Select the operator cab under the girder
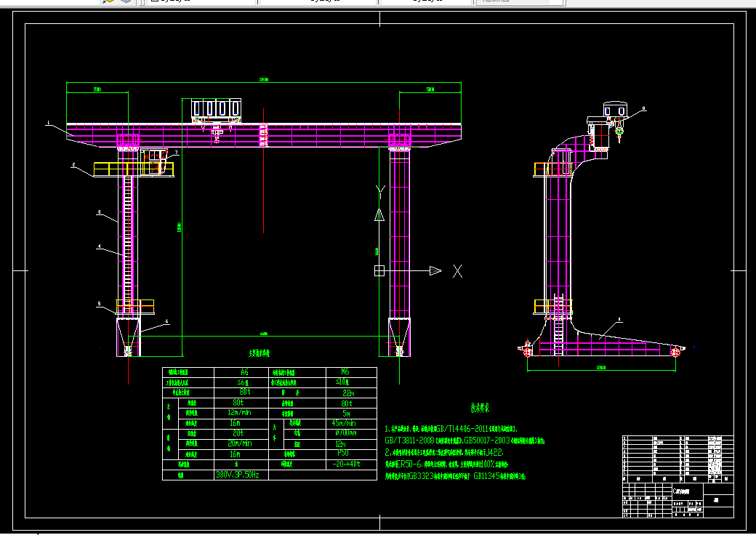Screen dimensions: 756x535 (156, 161)
